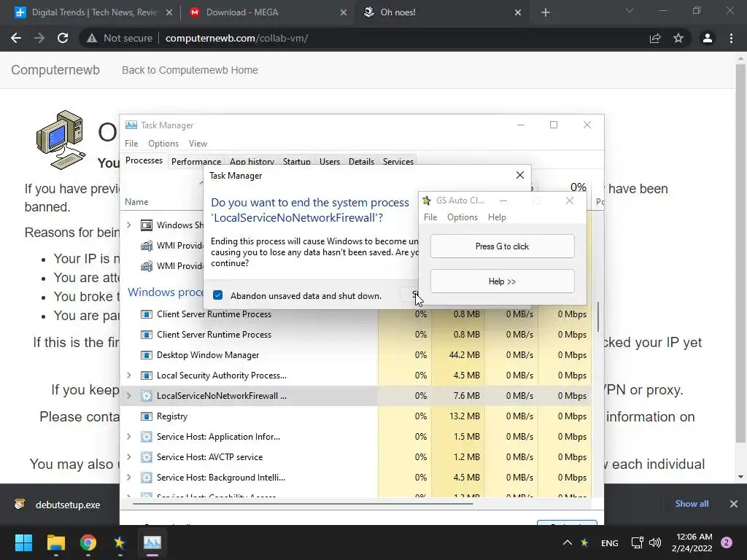Click Task Manager vertical scrollbar thumb
The image size is (747, 560).
pyautogui.click(x=598, y=316)
